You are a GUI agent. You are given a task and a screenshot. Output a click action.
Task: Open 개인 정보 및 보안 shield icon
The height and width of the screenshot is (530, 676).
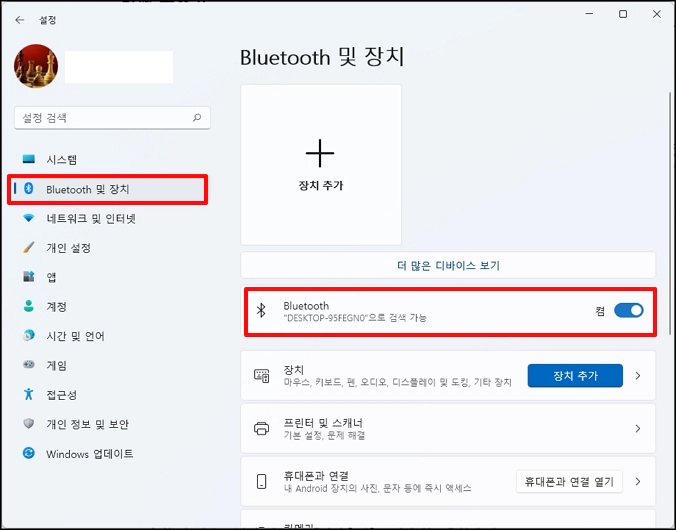click(29, 423)
